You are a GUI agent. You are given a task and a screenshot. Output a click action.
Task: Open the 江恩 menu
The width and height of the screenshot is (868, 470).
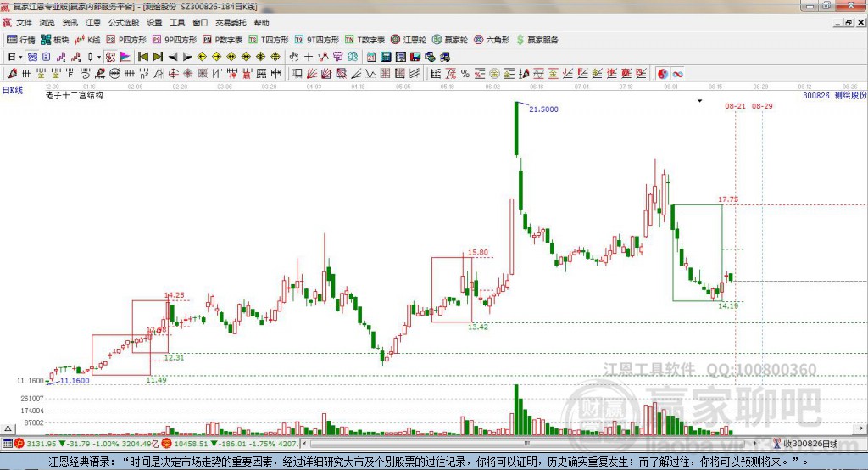tap(93, 23)
